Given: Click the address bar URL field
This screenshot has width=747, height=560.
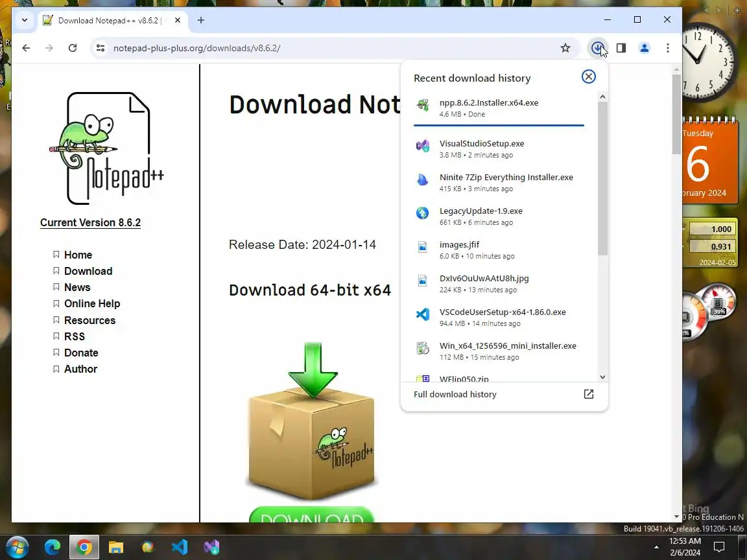Looking at the screenshot, I should coord(333,47).
